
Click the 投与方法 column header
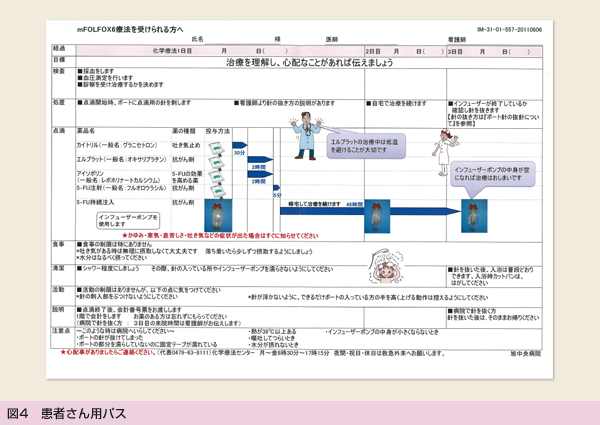point(217,131)
